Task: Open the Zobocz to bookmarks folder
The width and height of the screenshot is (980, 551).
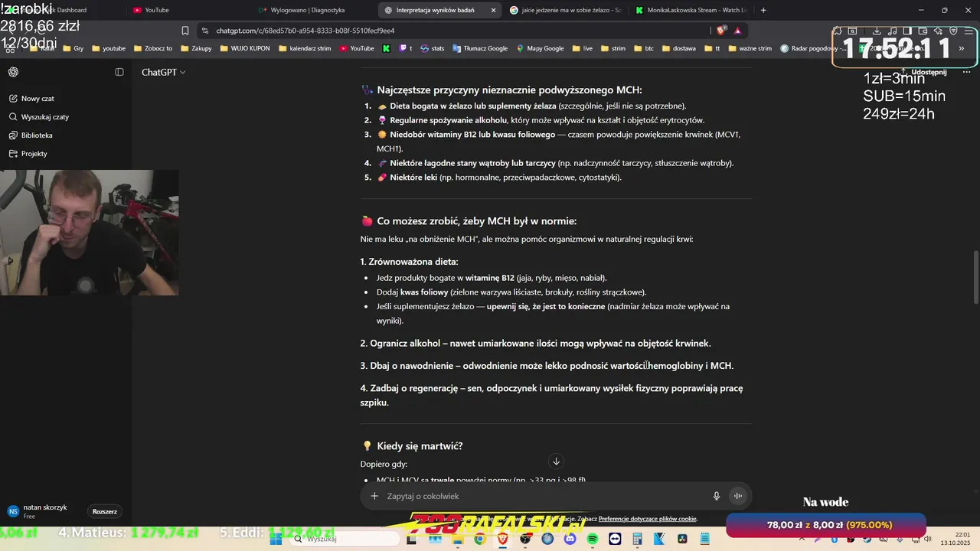Action: tap(152, 48)
